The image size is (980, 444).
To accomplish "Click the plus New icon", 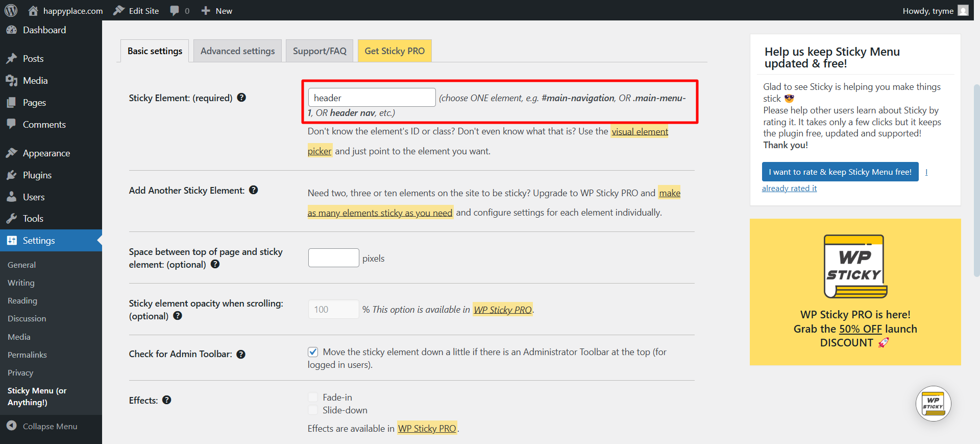I will [x=206, y=10].
